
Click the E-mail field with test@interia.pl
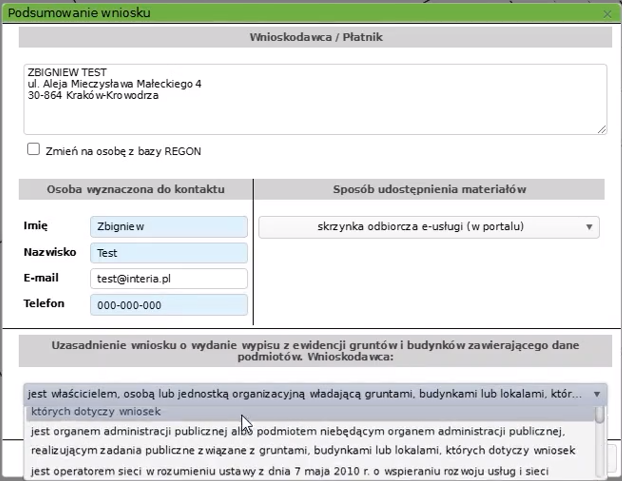coord(168,279)
